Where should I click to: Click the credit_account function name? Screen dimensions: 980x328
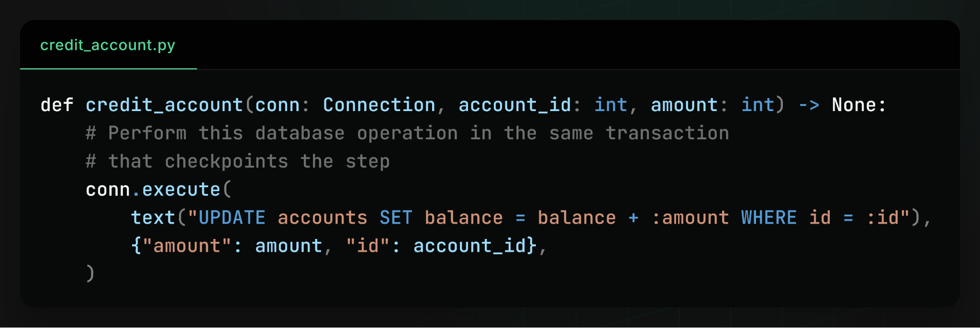click(x=165, y=105)
